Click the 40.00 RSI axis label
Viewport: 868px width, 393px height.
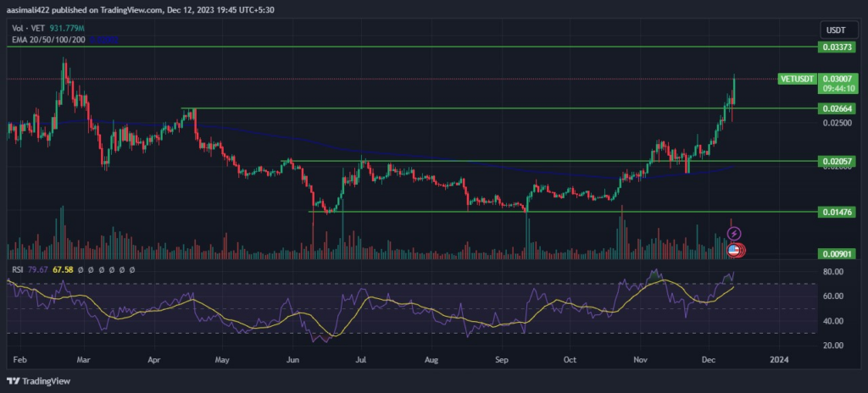[832, 320]
